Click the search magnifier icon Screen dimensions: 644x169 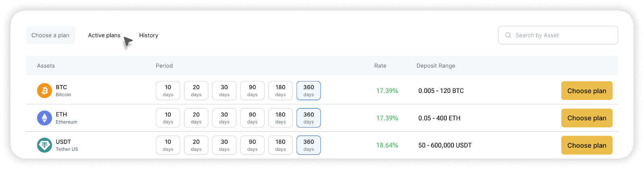click(508, 35)
